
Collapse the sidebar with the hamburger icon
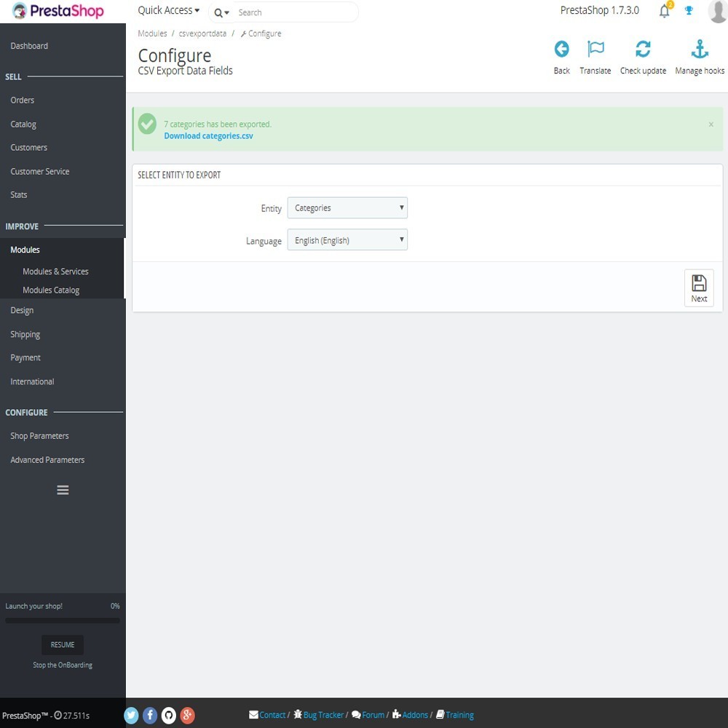click(x=63, y=490)
